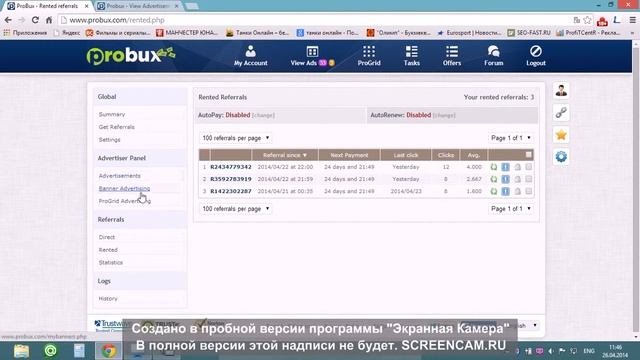The image size is (640, 360).
Task: Open blue info icon for R2434779342
Action: pos(505,167)
